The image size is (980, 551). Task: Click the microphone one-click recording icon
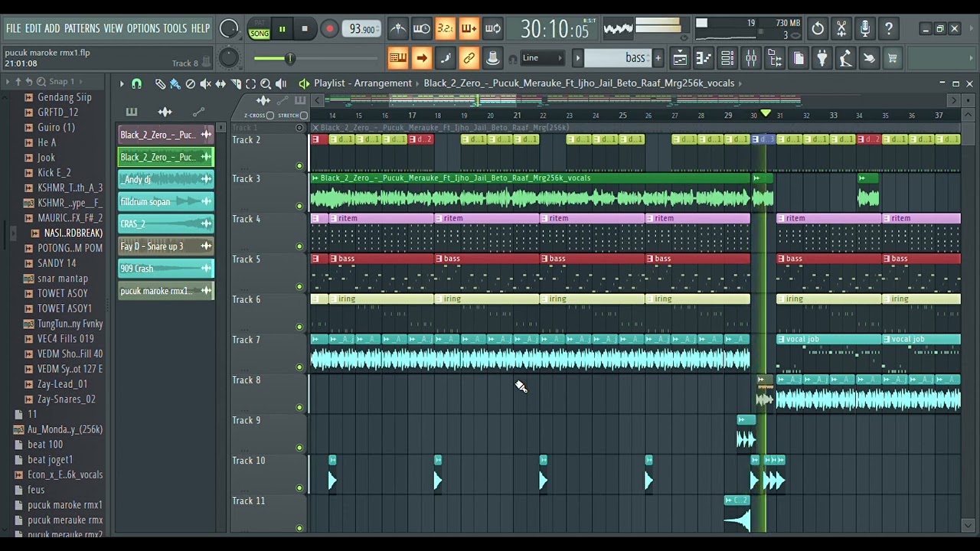click(x=865, y=29)
